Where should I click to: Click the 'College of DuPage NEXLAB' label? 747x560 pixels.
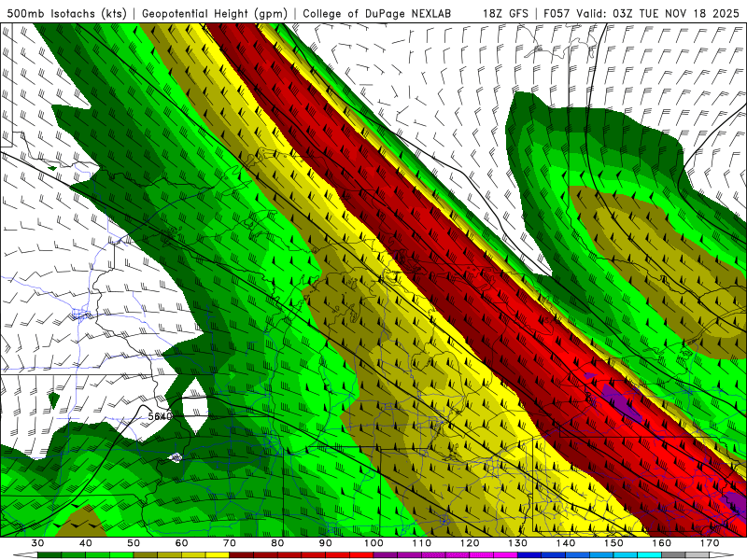click(377, 13)
